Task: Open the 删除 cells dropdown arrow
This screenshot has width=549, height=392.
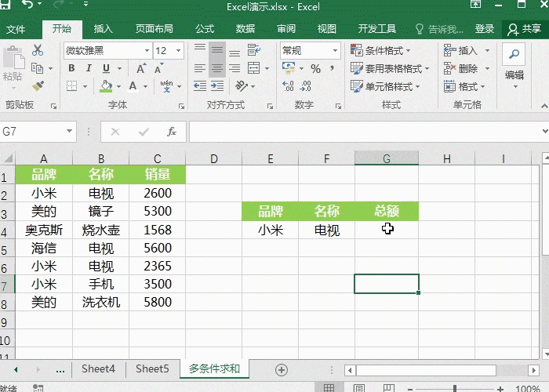Action: (x=487, y=69)
